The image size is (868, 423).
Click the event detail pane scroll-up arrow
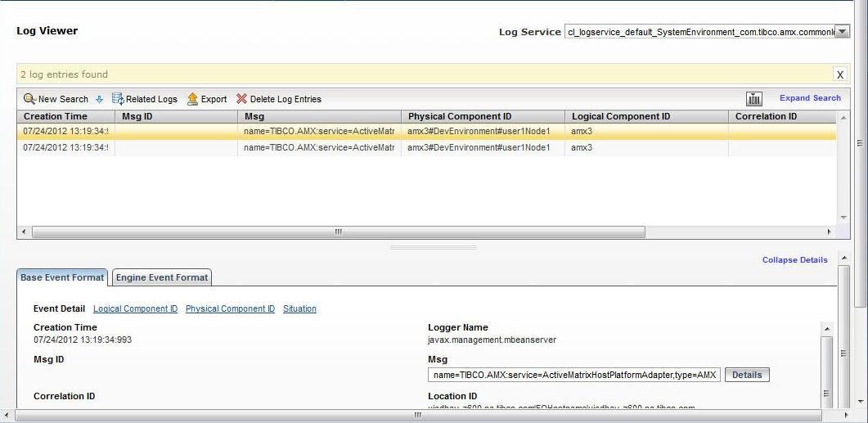[x=826, y=329]
